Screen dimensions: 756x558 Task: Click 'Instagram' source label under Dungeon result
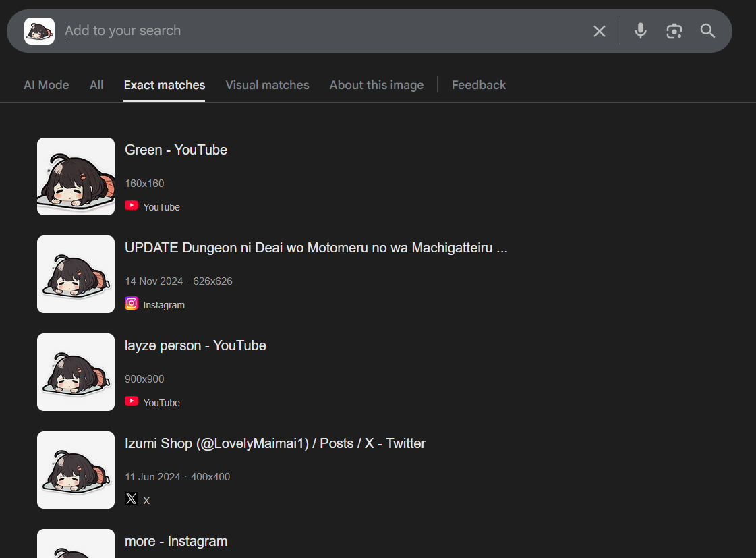coord(164,305)
